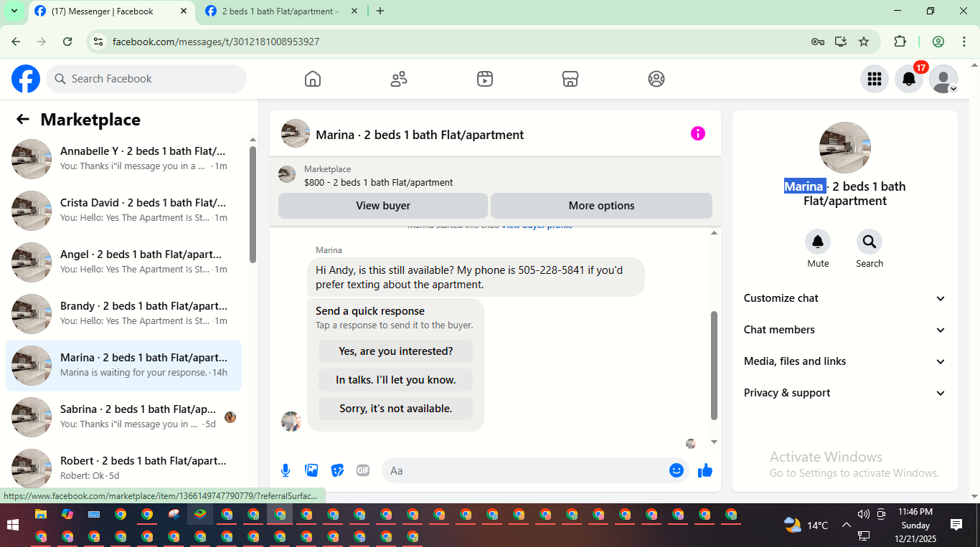Image resolution: width=980 pixels, height=547 pixels.
Task: Open the Brandy conversation
Action: pos(124,314)
